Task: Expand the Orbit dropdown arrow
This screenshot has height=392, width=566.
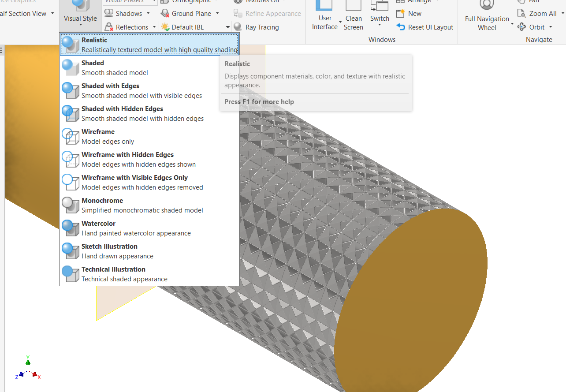Action: click(551, 27)
